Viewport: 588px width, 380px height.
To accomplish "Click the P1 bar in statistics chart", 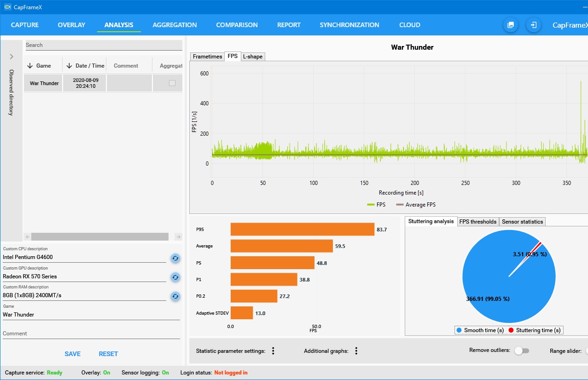I will pyautogui.click(x=264, y=279).
